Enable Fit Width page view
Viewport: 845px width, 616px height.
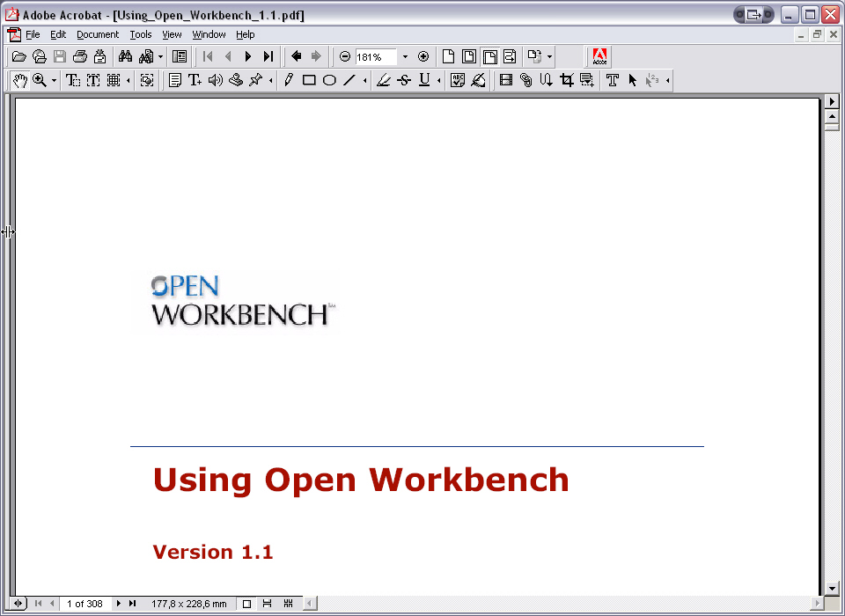(x=489, y=56)
